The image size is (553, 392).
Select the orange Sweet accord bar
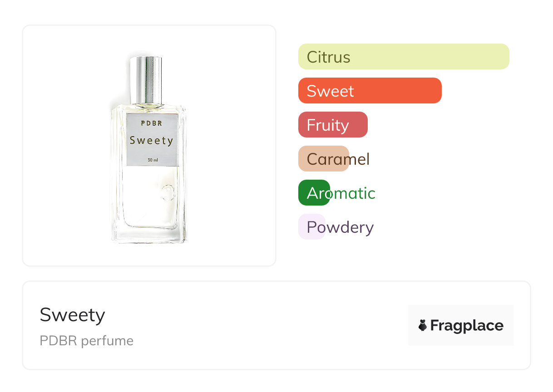click(x=370, y=91)
